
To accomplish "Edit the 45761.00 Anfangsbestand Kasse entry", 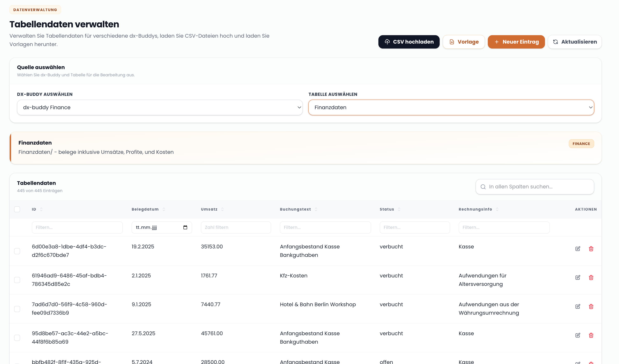I will coord(577,335).
